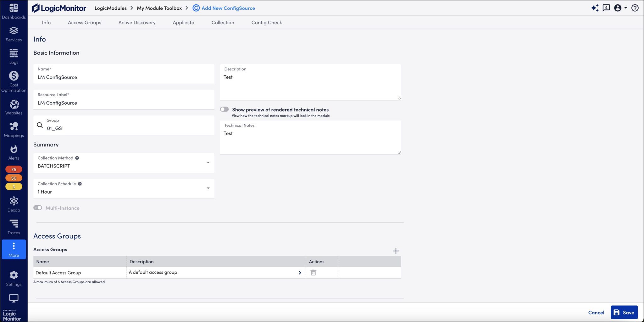Screen dimensions: 644x322
Task: Open Logs in the sidebar
Action: pyautogui.click(x=14, y=57)
